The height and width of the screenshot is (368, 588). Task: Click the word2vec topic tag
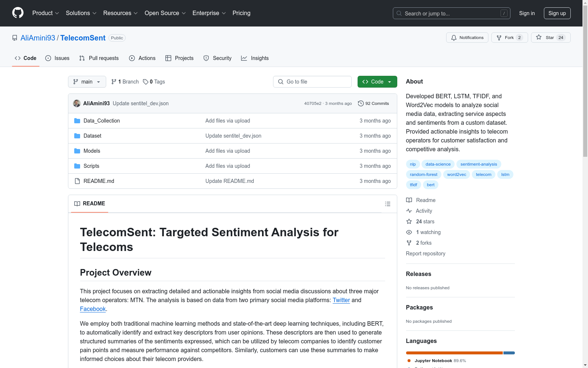[456, 174]
